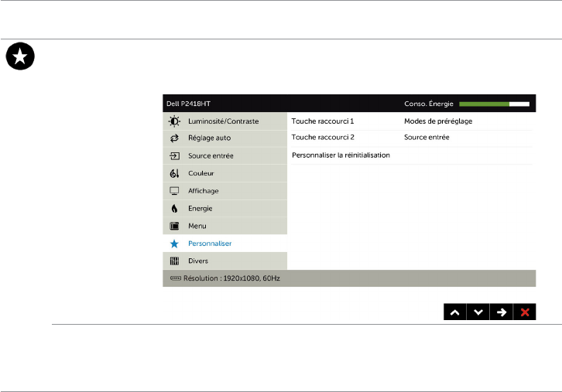This screenshot has height=392, width=562.
Task: Select Réglage auto menu item
Action: coord(224,138)
